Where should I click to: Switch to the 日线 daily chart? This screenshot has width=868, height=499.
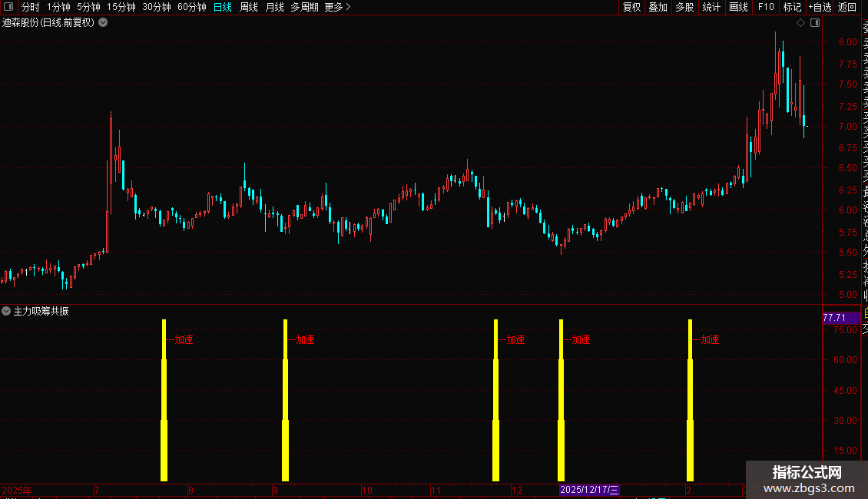point(223,7)
